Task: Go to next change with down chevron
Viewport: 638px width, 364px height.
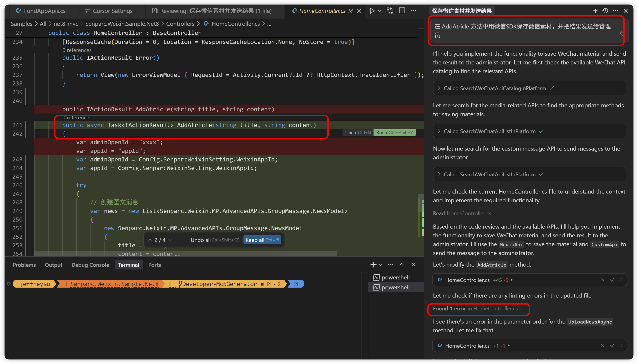Action: pyautogui.click(x=170, y=240)
